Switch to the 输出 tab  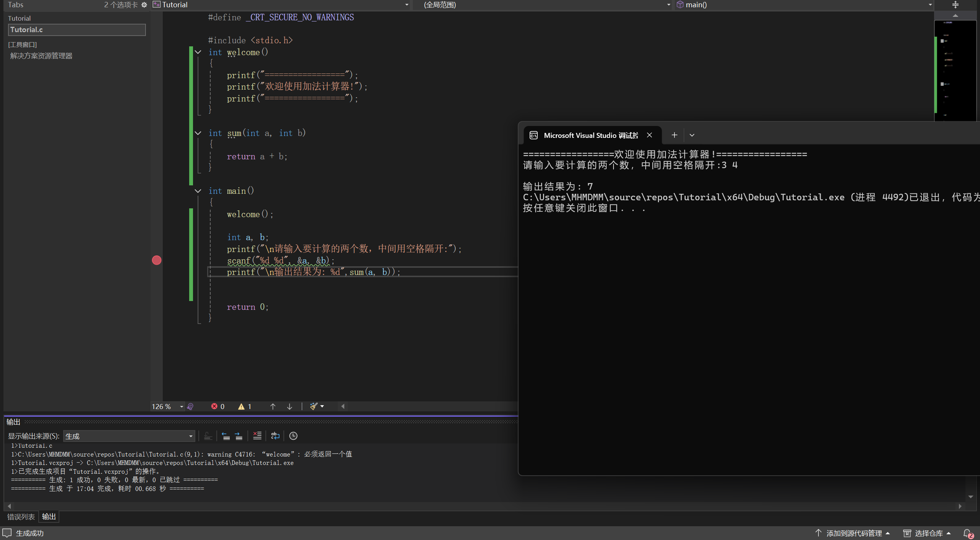tap(49, 517)
